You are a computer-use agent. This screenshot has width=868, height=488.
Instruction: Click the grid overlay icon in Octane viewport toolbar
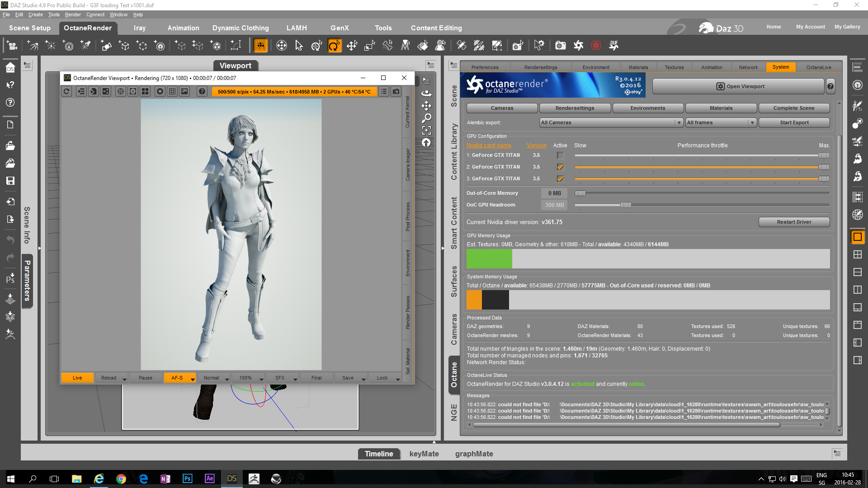coord(172,91)
